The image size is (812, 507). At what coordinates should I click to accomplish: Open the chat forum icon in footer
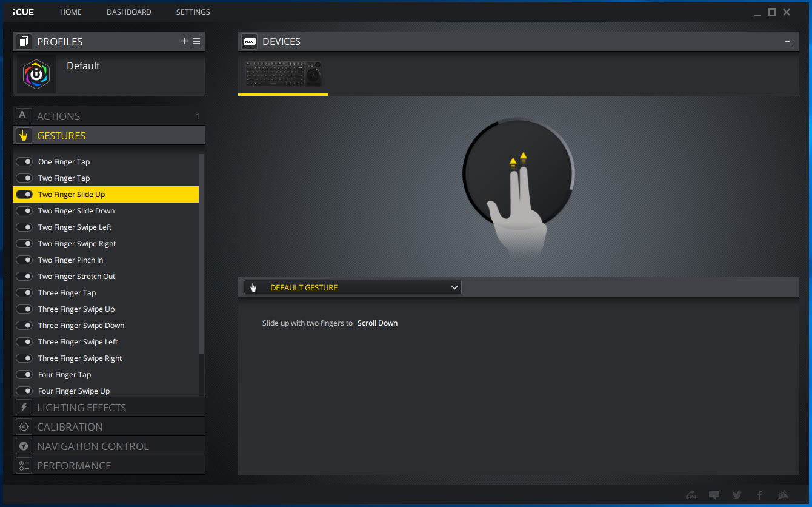point(714,495)
